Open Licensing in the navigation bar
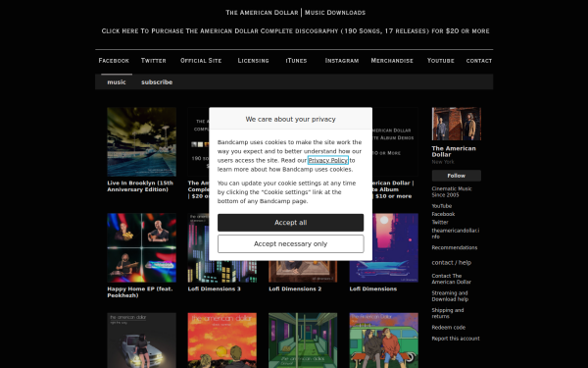Viewport: 588px width, 368px height. pyautogui.click(x=253, y=61)
